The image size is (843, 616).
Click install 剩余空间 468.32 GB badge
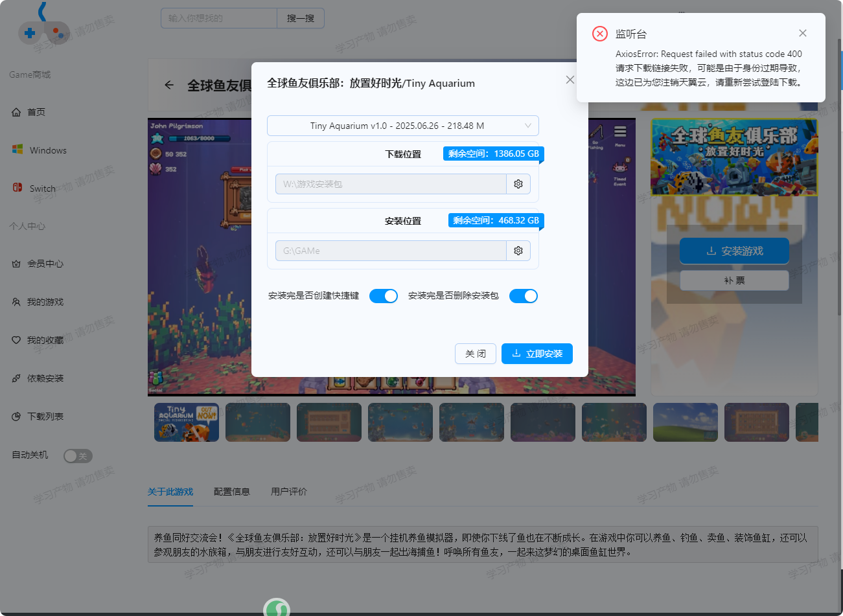(496, 220)
